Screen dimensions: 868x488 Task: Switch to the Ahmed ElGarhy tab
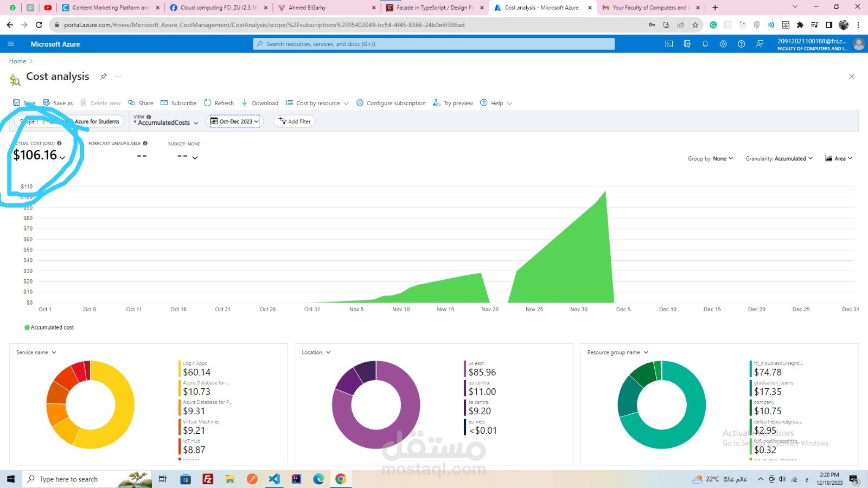(x=327, y=8)
